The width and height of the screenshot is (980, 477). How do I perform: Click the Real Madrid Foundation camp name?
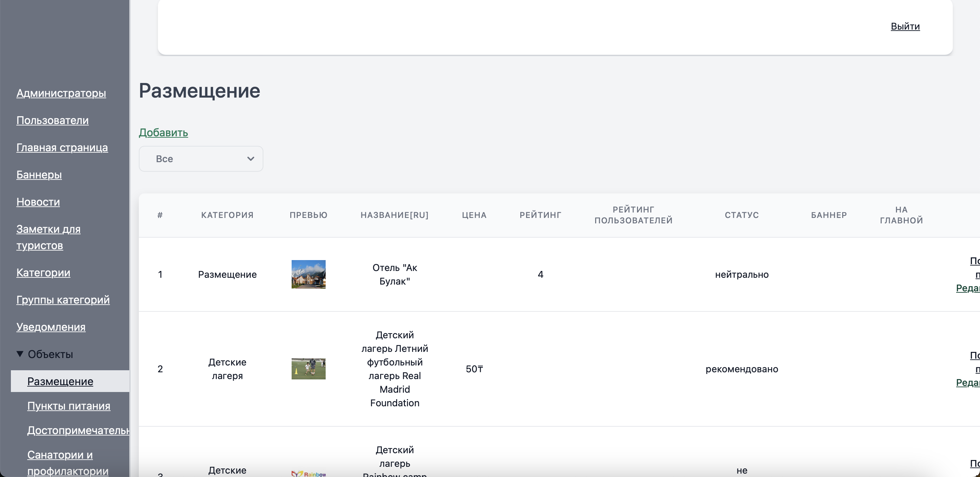(394, 369)
